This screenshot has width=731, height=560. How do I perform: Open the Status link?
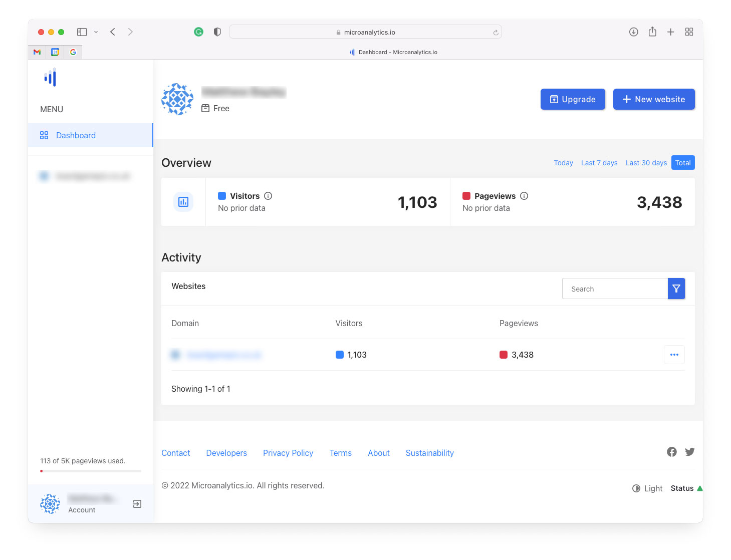click(686, 488)
